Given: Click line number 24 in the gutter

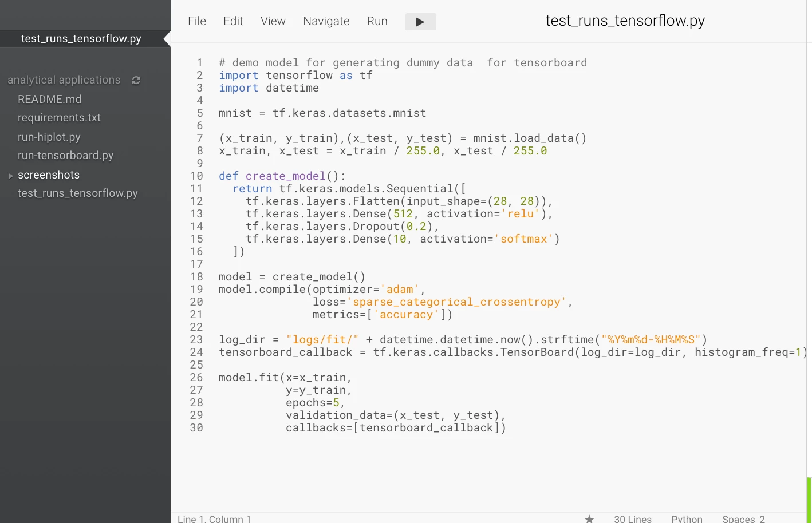Looking at the screenshot, I should 196,352.
